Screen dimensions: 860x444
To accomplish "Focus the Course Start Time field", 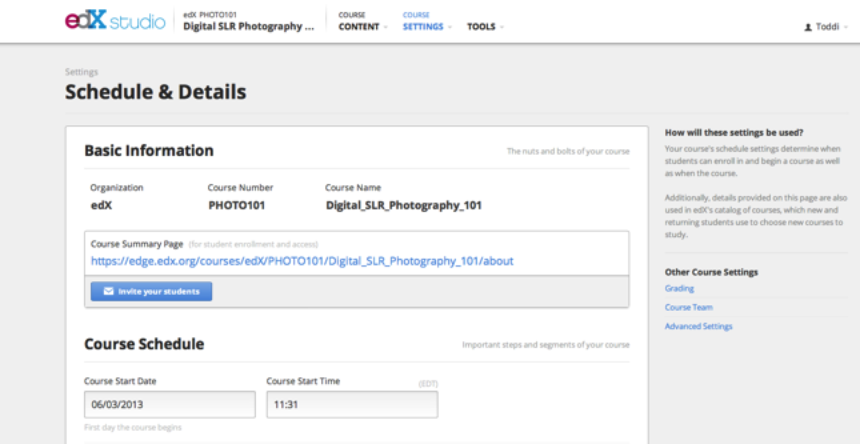I will 351,405.
